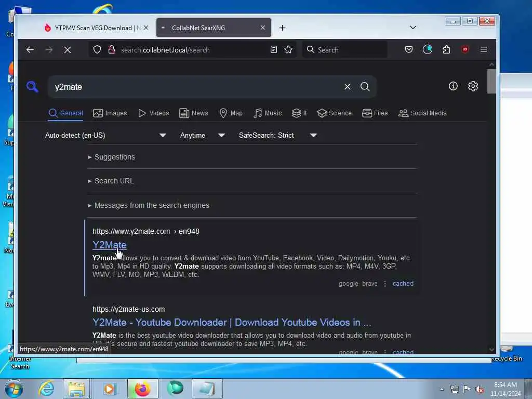This screenshot has width=532, height=399.
Task: Select the Images search category
Action: 110,113
